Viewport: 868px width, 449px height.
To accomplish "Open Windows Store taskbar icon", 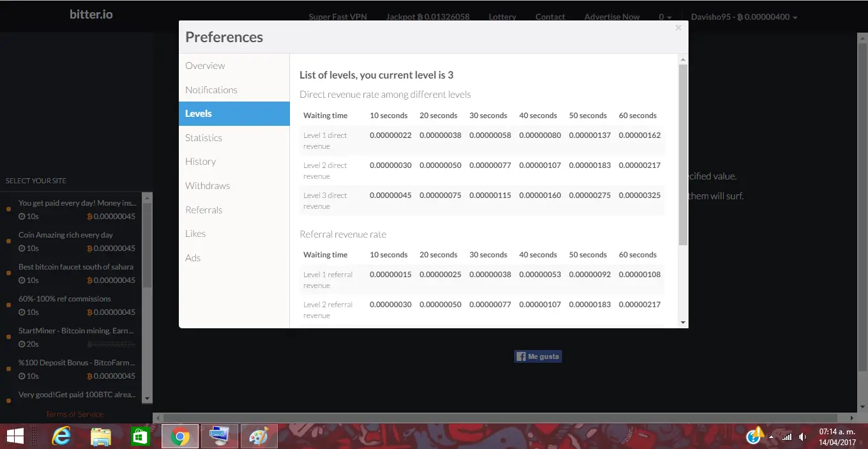I will (x=140, y=436).
